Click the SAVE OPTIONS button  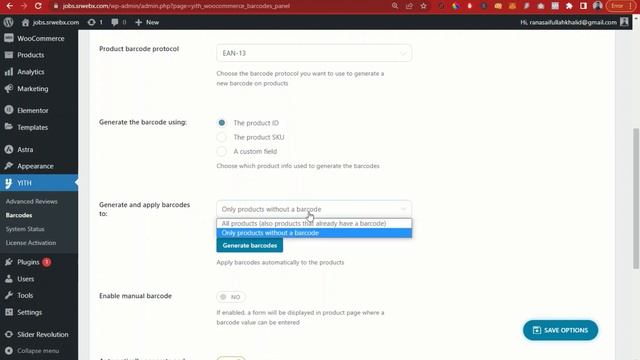560,330
